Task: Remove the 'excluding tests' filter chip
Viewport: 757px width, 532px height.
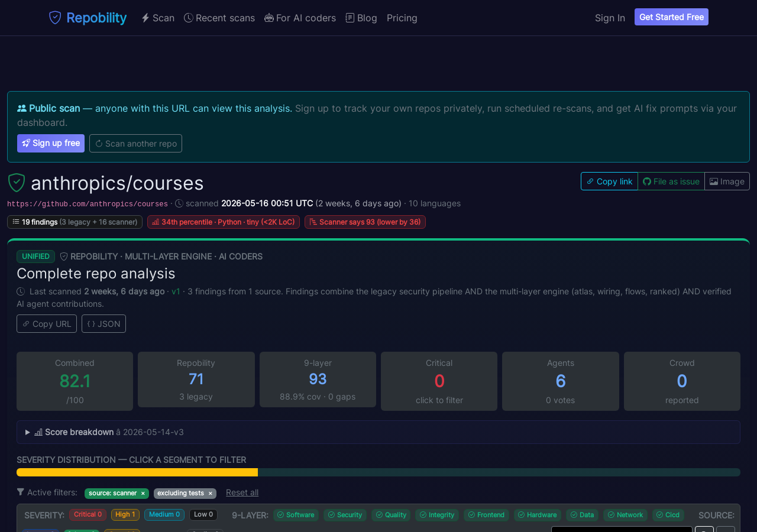Action: point(210,493)
